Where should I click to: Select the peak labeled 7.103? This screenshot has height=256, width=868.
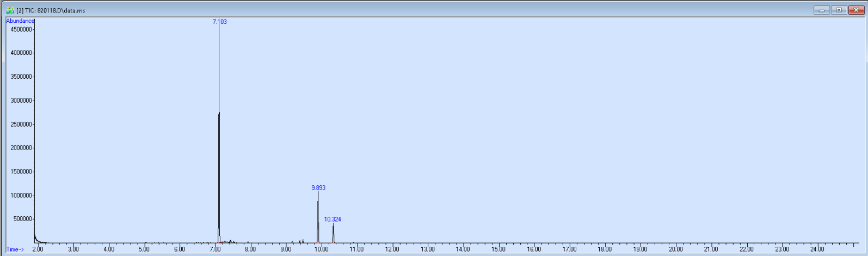(220, 22)
